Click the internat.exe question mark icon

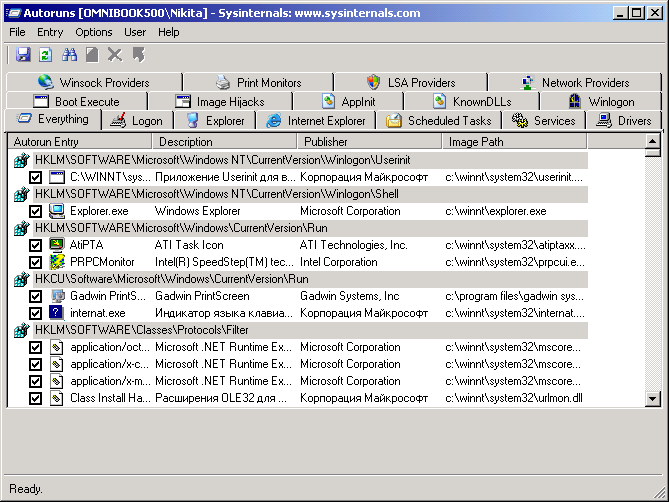(x=56, y=313)
